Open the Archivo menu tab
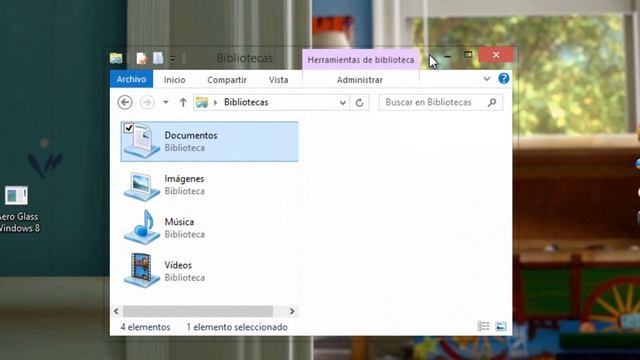640x360 pixels. click(x=131, y=79)
